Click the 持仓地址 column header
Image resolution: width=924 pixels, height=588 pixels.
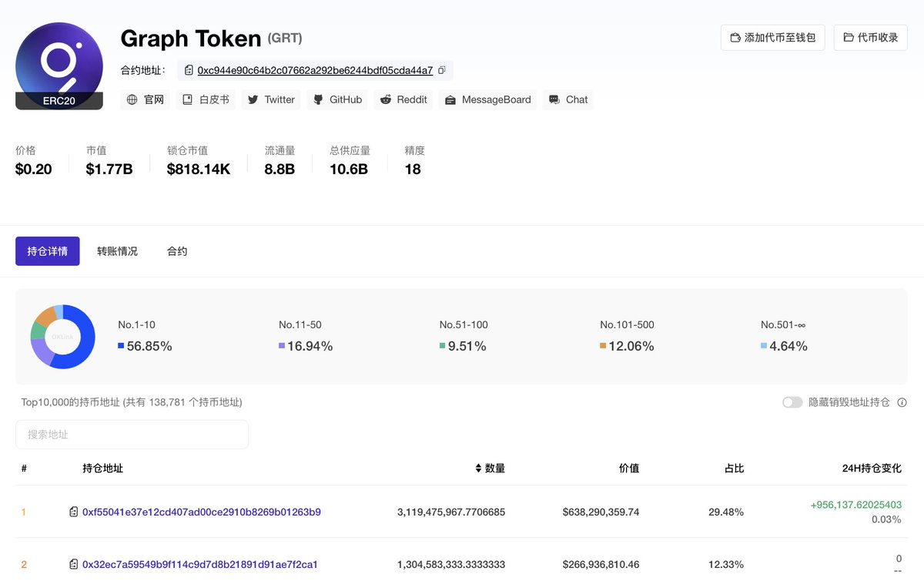pyautogui.click(x=102, y=469)
